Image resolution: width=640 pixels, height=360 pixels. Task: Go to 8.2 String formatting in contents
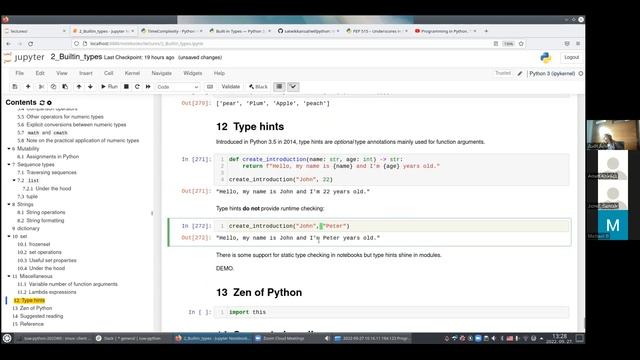tap(40, 220)
